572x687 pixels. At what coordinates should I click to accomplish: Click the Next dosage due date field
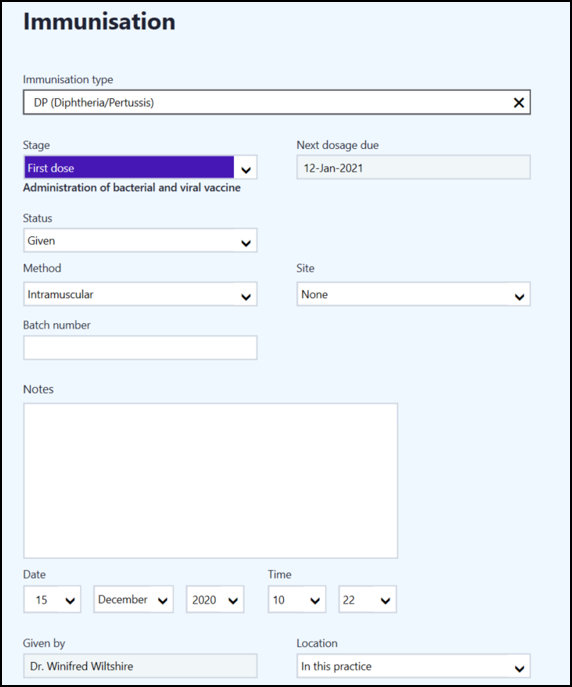pyautogui.click(x=413, y=167)
